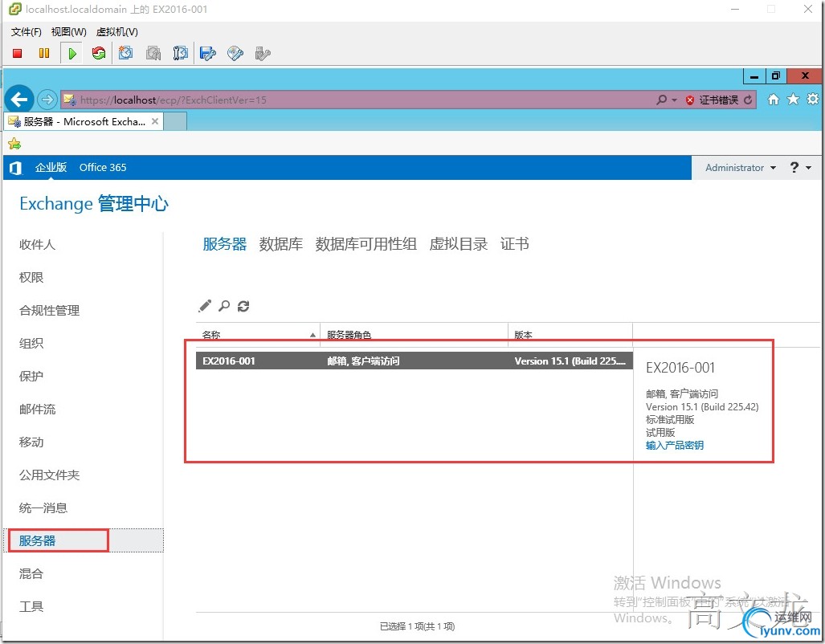Open the 证书 tab

click(515, 244)
